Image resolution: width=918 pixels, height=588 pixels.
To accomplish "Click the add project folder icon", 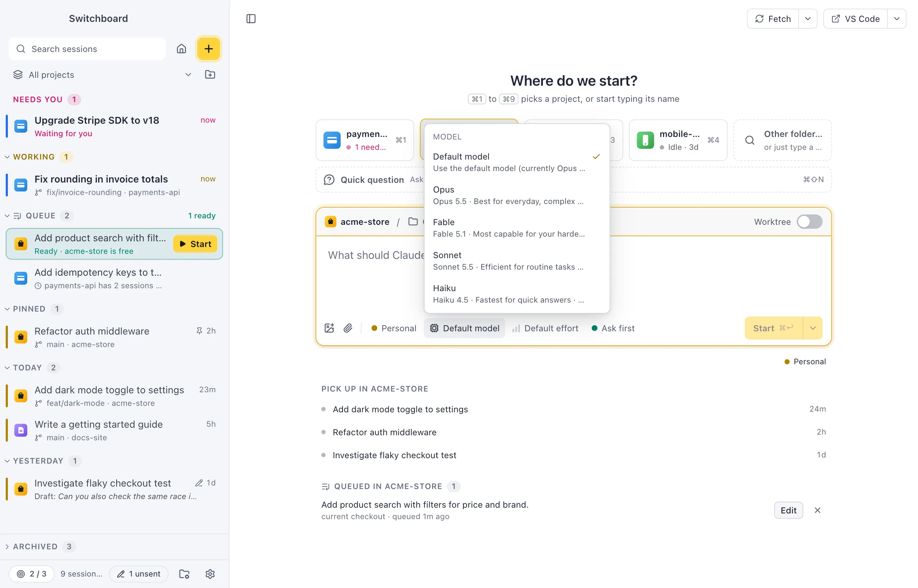I will [210, 75].
